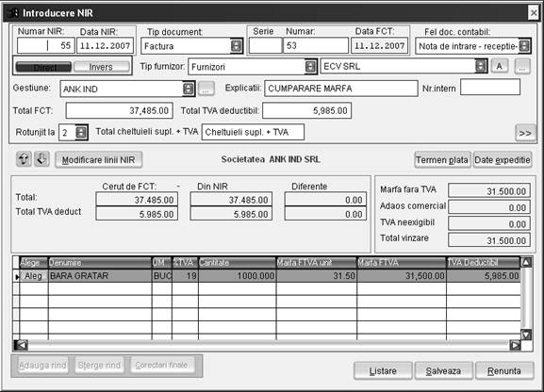Click Cantitate column header
544x392 pixels.
click(238, 263)
